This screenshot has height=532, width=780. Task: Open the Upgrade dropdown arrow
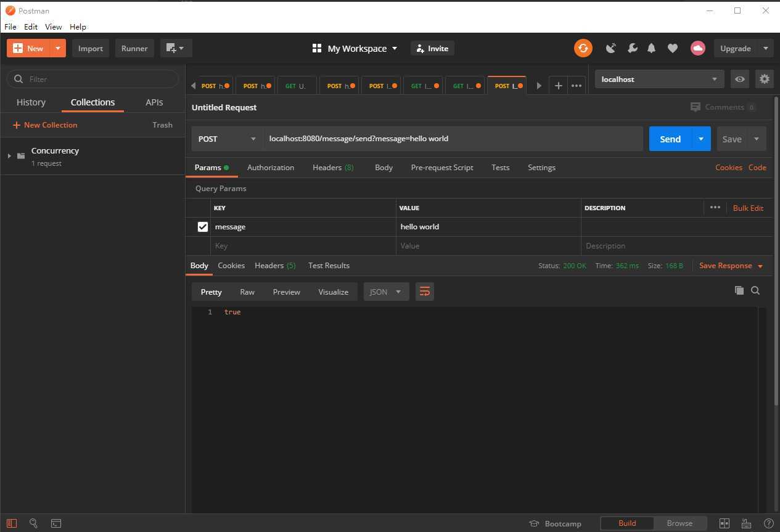click(765, 48)
